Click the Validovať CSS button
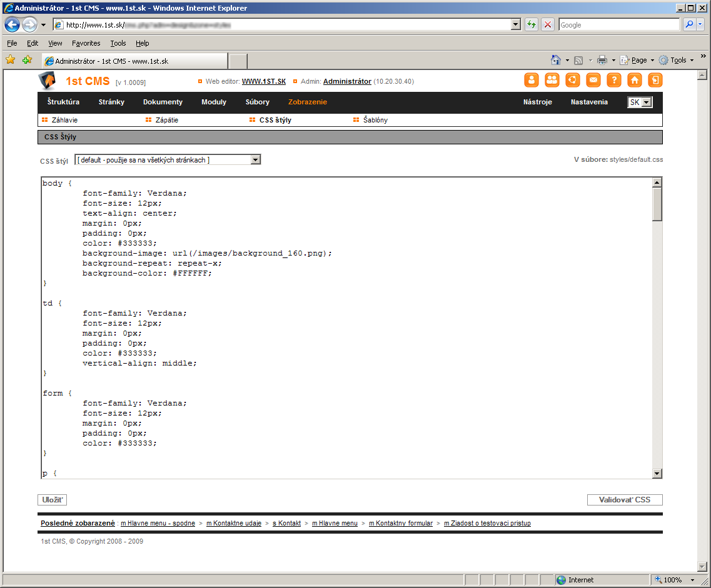This screenshot has height=588, width=711. (x=625, y=500)
